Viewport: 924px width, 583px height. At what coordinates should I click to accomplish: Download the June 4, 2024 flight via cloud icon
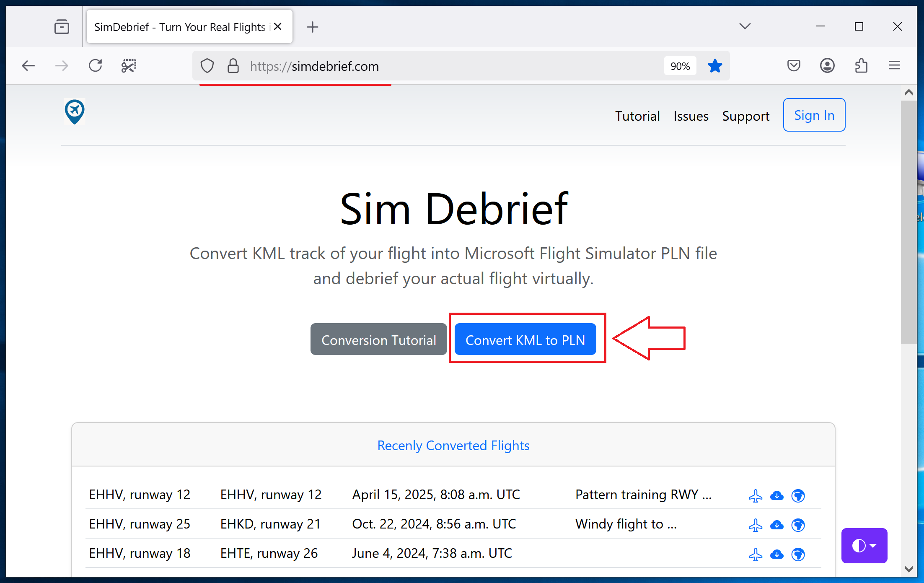coord(777,554)
